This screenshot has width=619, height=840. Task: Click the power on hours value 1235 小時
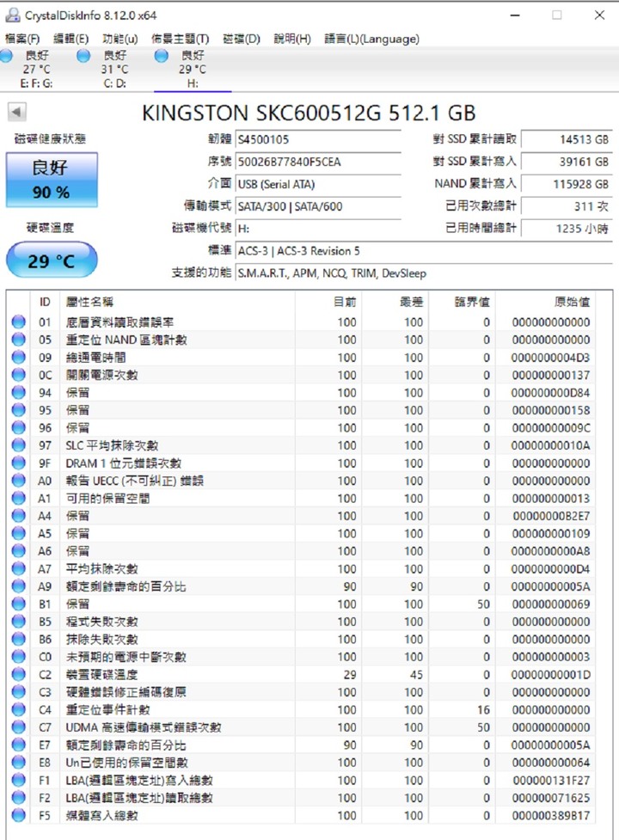tap(567, 229)
